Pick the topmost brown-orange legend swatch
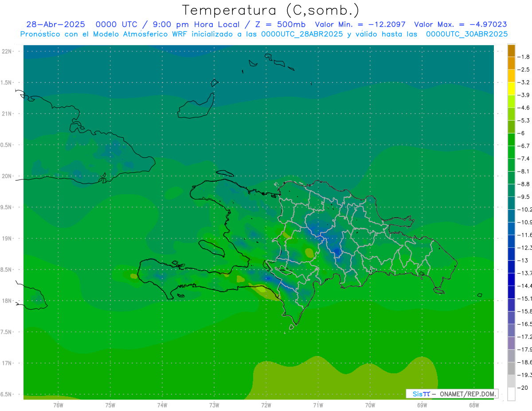Viewport: 532px width, 411px height. point(511,51)
